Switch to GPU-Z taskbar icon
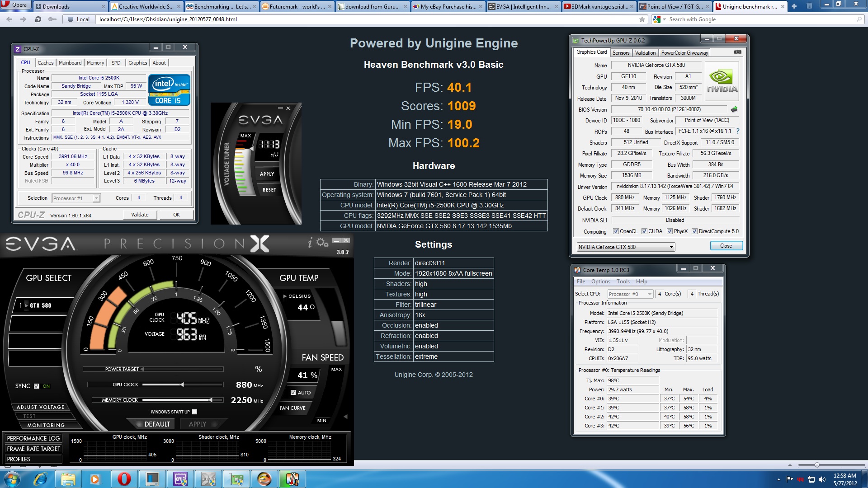The image size is (868, 488). coord(236,479)
